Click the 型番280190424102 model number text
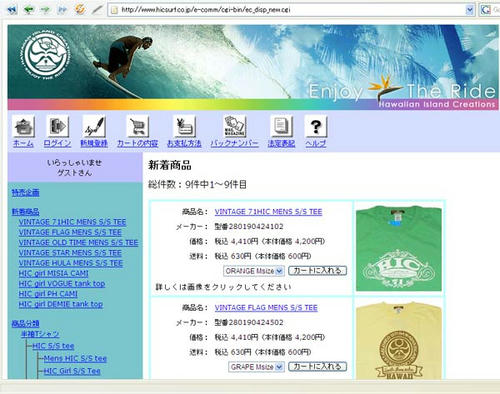The image size is (500, 394). pos(249,227)
